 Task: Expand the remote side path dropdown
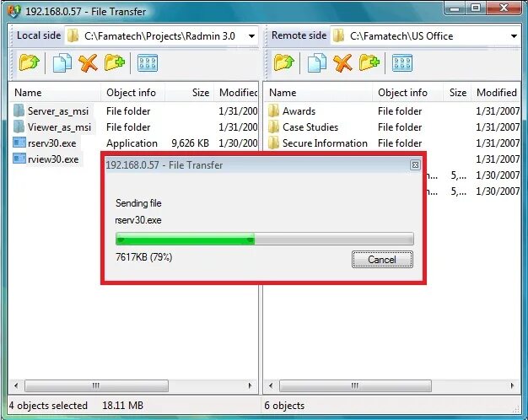tap(514, 36)
